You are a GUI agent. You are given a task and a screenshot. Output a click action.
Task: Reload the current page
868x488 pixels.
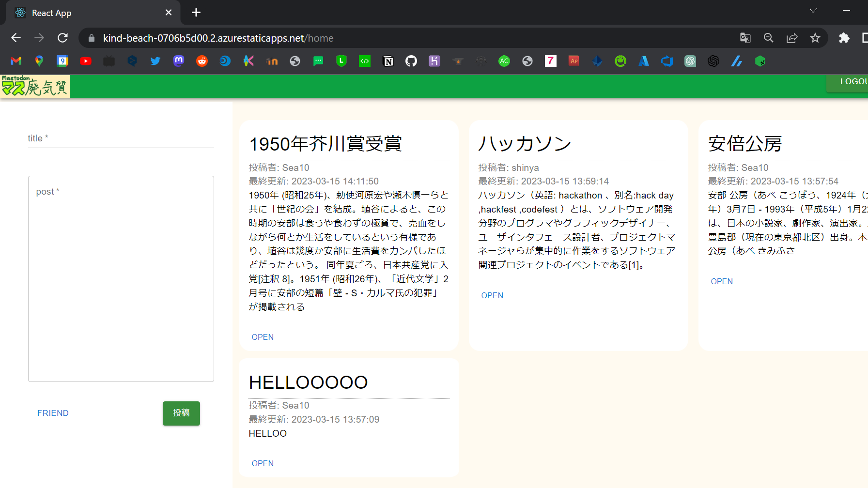tap(62, 38)
